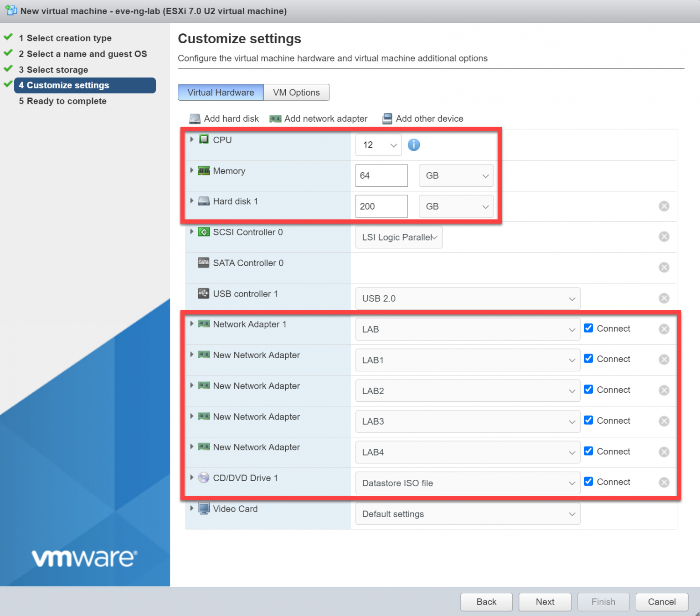Remove Hard disk 1 device

(x=664, y=206)
